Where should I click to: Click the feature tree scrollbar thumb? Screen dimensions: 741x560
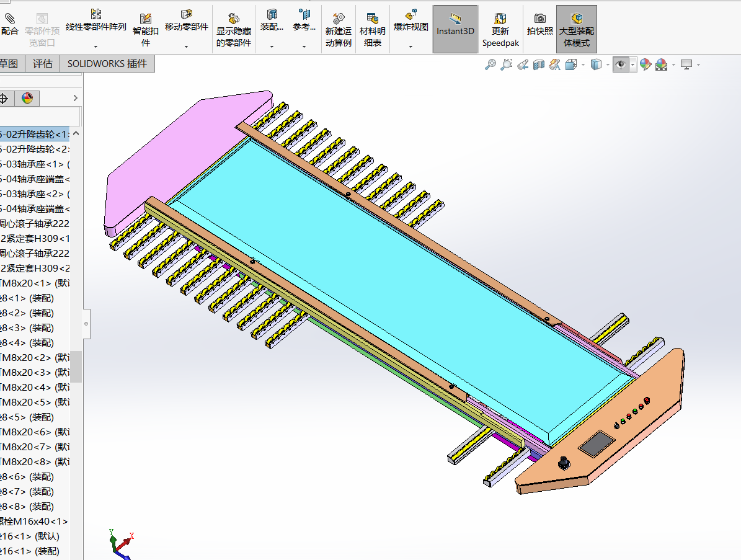coord(76,367)
